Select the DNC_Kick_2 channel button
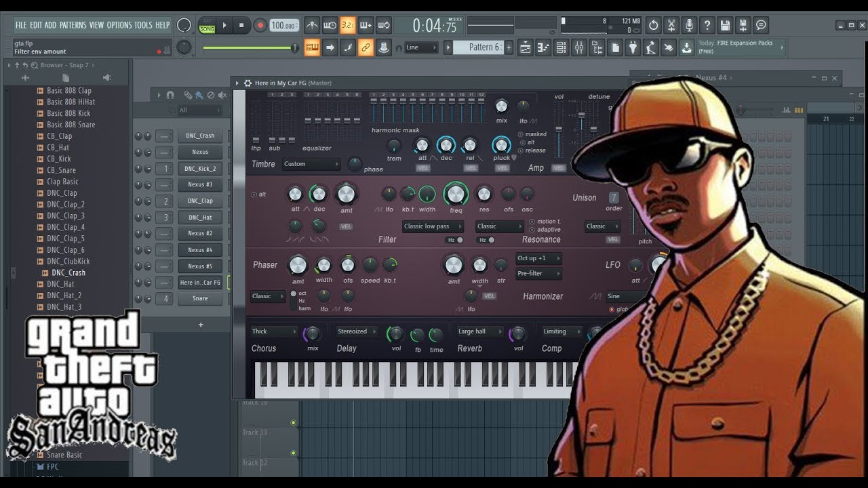The image size is (868, 488). 200,168
